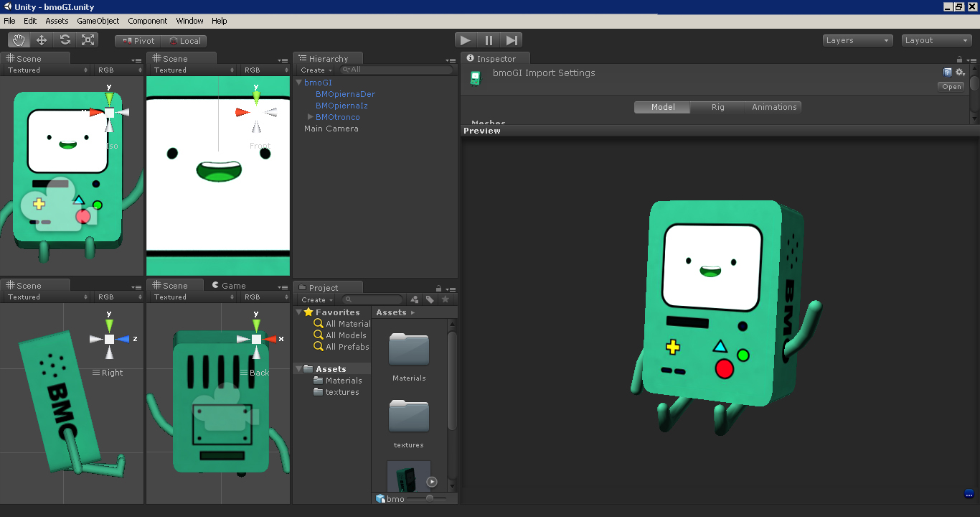Toggle the Pivot handle position button

coord(138,41)
